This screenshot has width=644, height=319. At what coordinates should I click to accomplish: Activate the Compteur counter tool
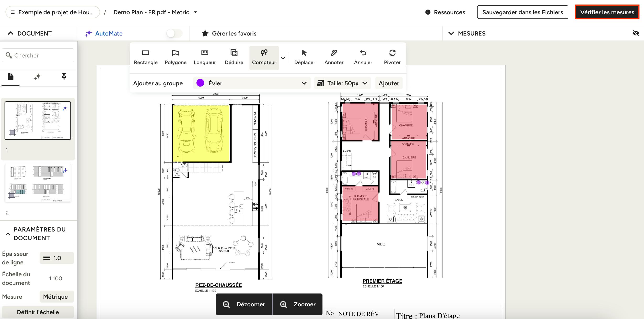264,57
